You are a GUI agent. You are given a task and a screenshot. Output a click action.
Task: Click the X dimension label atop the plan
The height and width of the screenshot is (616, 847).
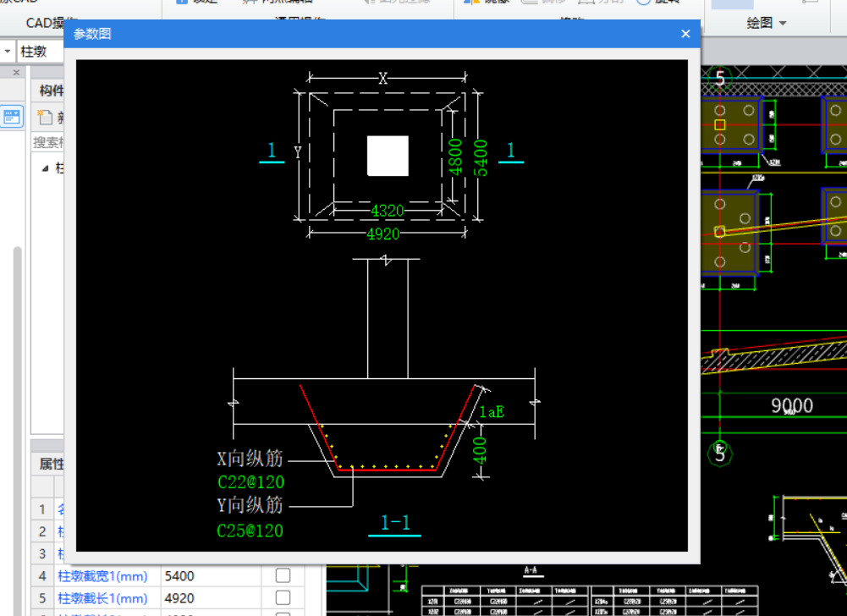point(383,79)
